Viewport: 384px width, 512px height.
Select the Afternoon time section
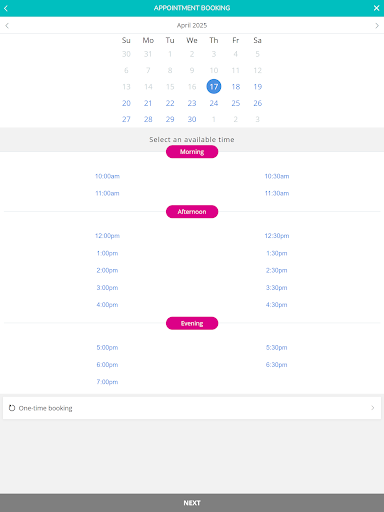[192, 212]
